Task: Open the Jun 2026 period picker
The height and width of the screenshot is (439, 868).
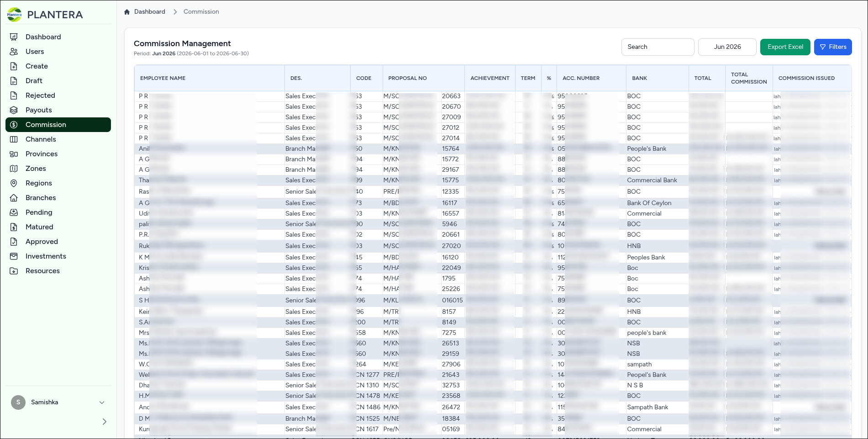Action: (727, 47)
